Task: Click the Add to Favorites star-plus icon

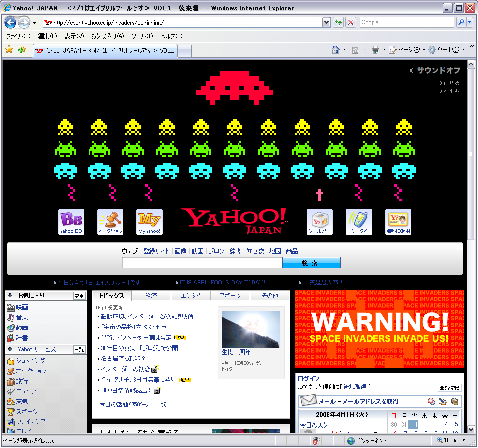Action: point(22,50)
